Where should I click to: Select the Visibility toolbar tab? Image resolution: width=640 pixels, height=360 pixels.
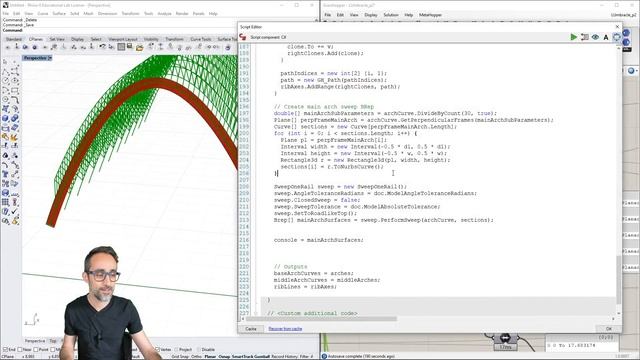click(x=151, y=39)
